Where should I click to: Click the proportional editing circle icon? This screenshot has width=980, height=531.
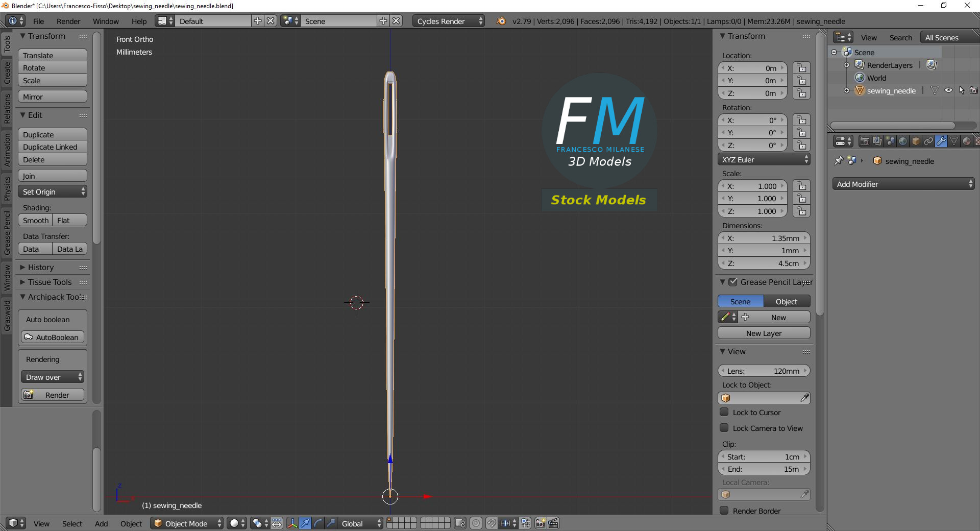[x=476, y=523]
